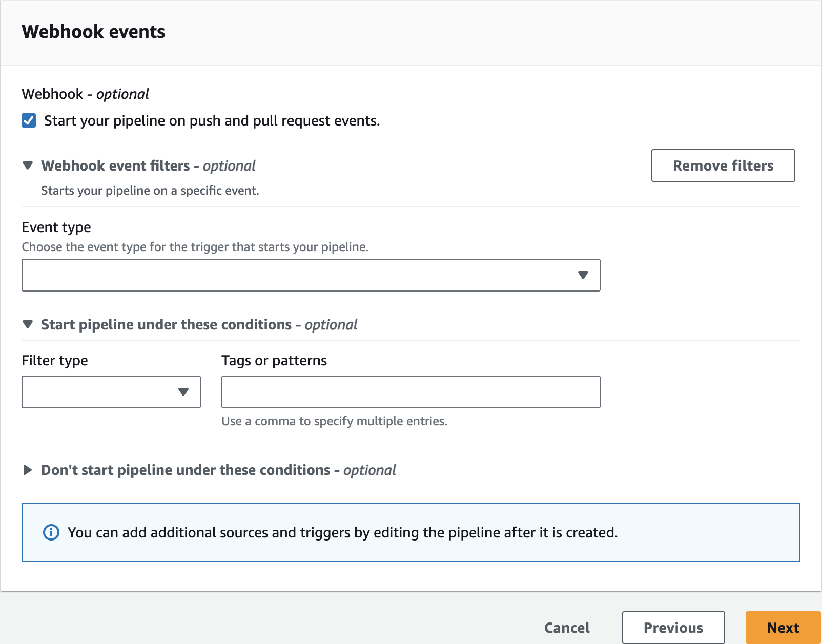The height and width of the screenshot is (644, 822).
Task: Click the additional sources and triggers info message
Action: pyautogui.click(x=342, y=532)
